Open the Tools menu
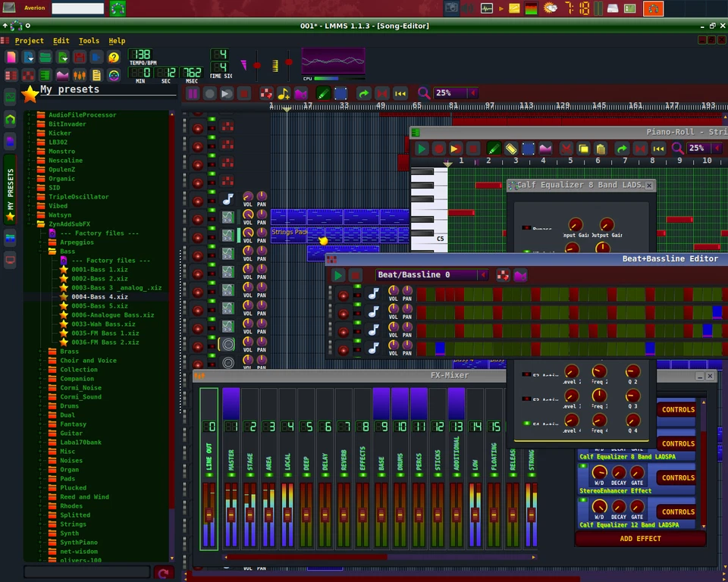This screenshot has width=728, height=582. pyautogui.click(x=89, y=40)
